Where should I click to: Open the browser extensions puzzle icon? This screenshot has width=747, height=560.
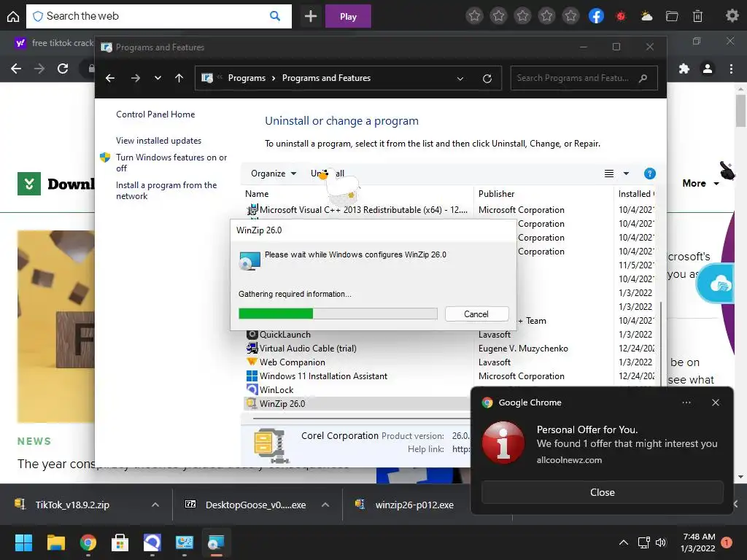coord(684,69)
